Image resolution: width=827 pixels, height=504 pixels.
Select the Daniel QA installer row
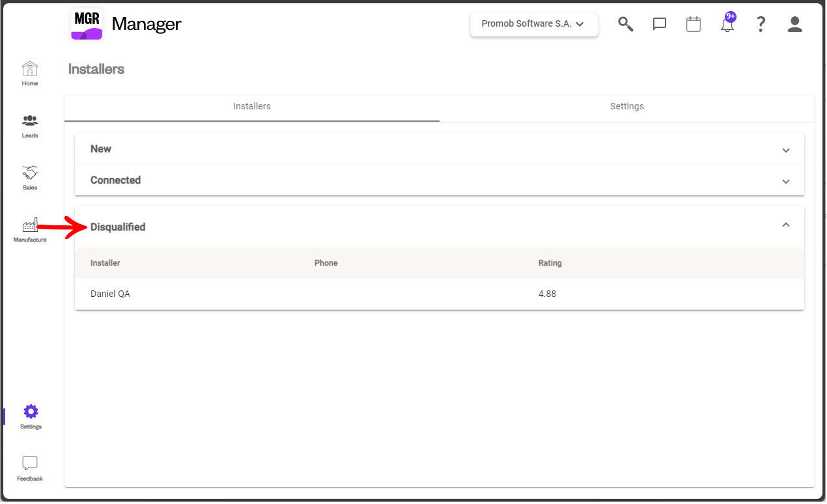440,294
